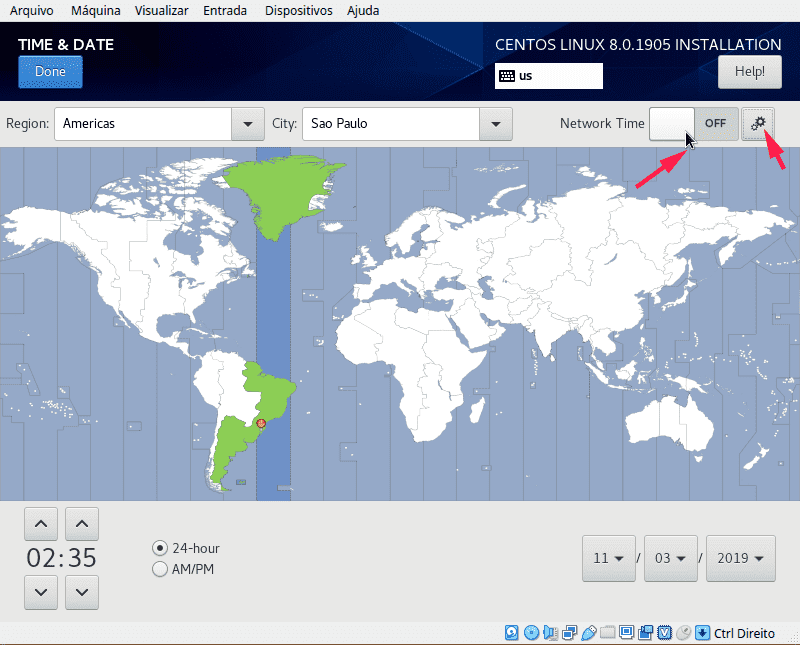Open the day dropdown showing 03
This screenshot has width=800, height=645.
[670, 558]
